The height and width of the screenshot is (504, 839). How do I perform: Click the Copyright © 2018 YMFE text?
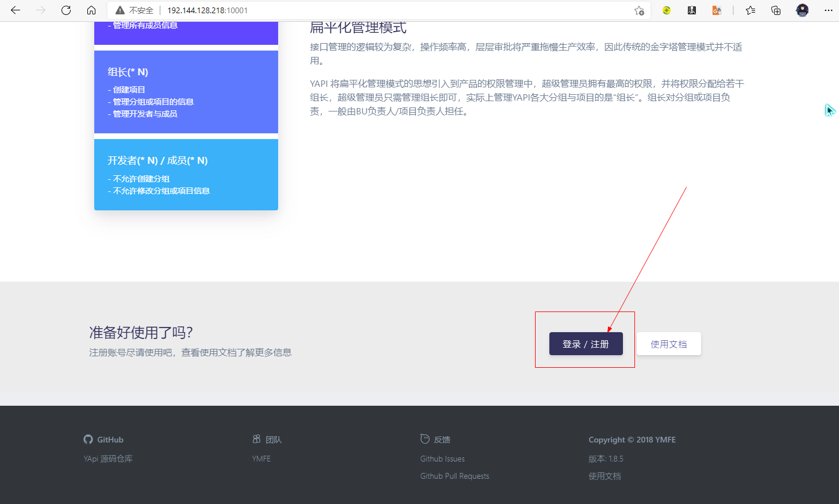(632, 440)
